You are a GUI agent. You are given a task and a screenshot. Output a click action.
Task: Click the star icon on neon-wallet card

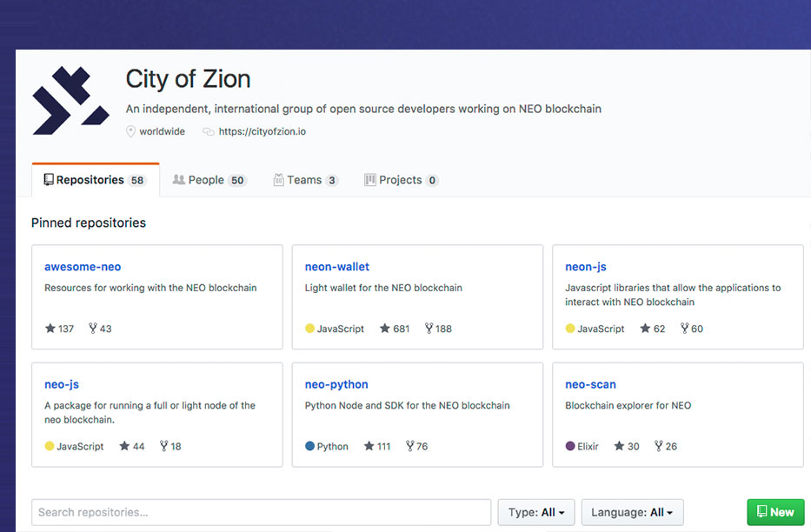click(x=385, y=328)
